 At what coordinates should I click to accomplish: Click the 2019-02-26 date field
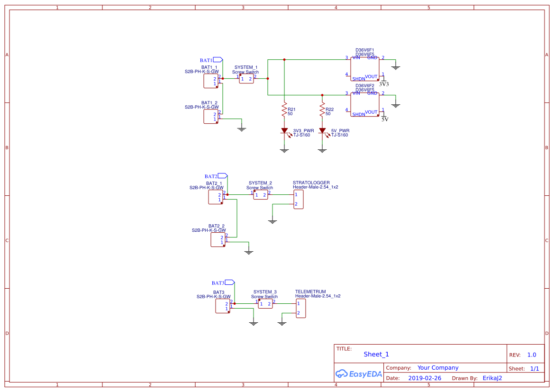coord(424,378)
